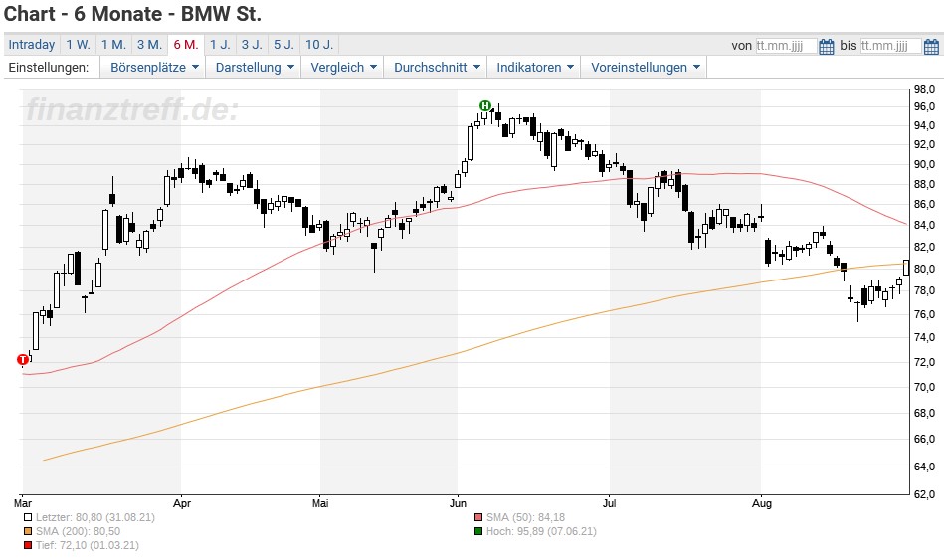Image resolution: width=944 pixels, height=560 pixels.
Task: Click the 'Letzter: 80,80 (31.08.21)' legend text
Action: 95,517
